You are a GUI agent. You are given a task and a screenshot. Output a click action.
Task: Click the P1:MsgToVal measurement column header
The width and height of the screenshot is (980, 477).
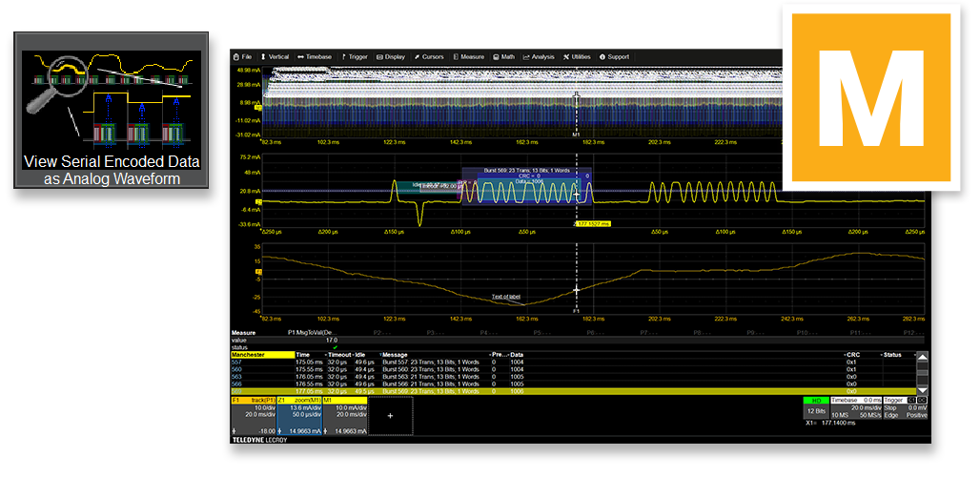pyautogui.click(x=312, y=333)
